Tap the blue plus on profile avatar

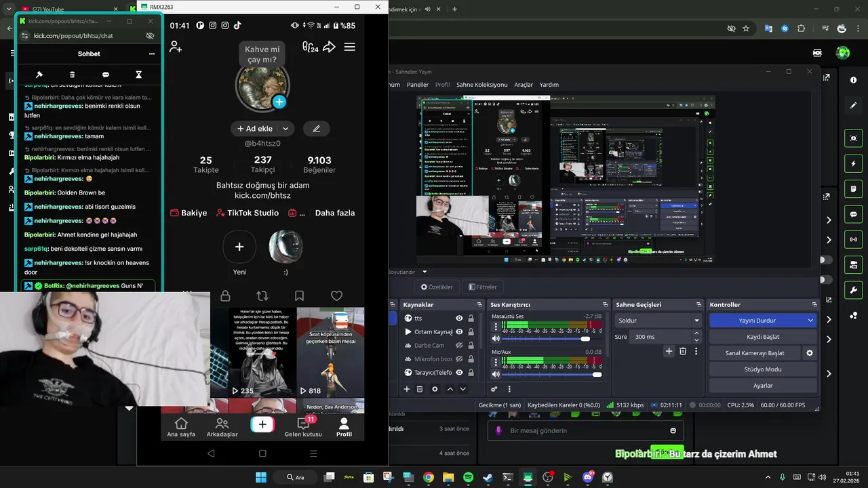pyautogui.click(x=279, y=102)
